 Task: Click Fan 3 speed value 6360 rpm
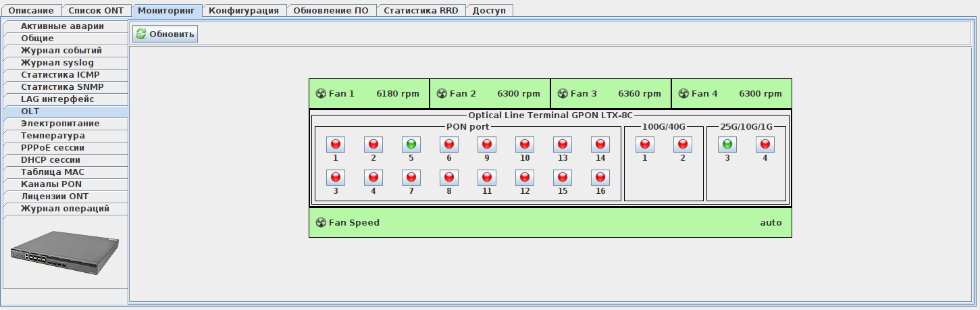click(x=640, y=94)
